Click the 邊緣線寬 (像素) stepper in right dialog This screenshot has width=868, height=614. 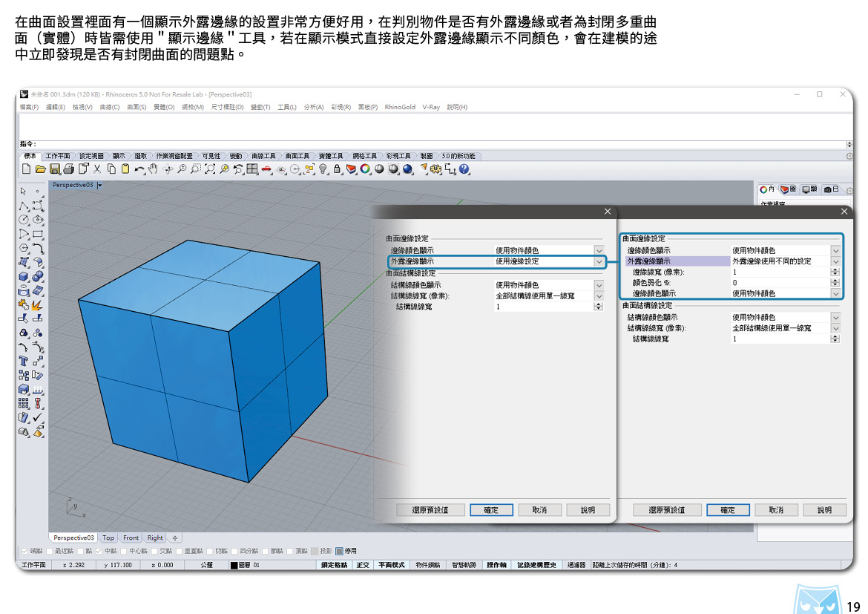(835, 272)
